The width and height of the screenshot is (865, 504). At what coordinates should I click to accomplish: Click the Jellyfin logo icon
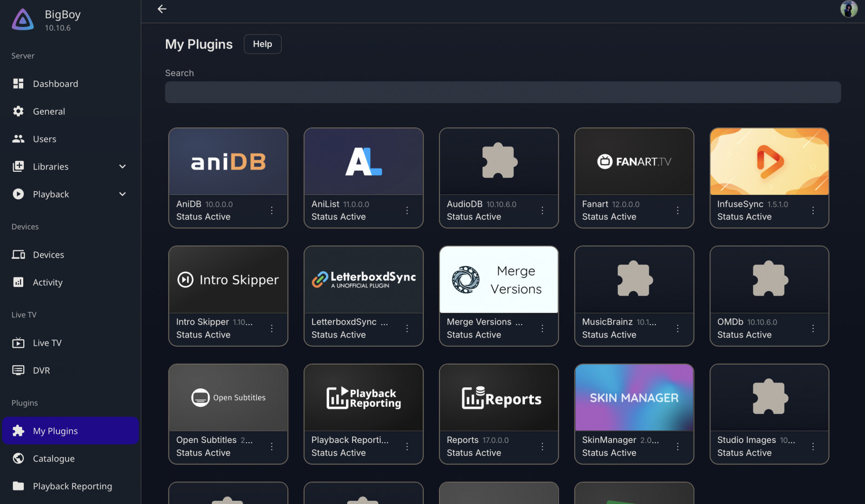(23, 20)
